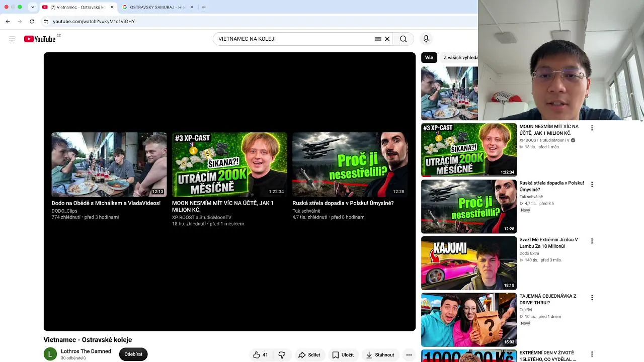
Task: Open sidebar Proč ji nesestřelili thumbnail
Action: (469, 207)
